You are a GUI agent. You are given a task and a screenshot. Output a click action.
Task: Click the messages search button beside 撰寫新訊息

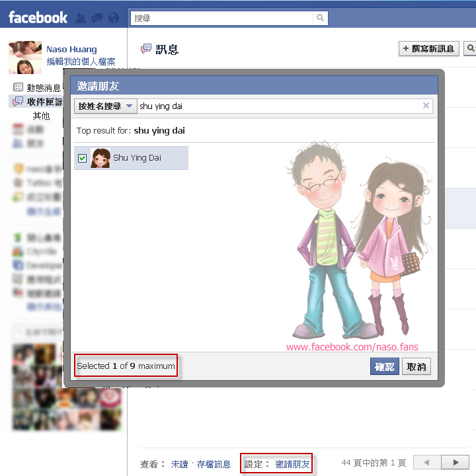(470, 48)
